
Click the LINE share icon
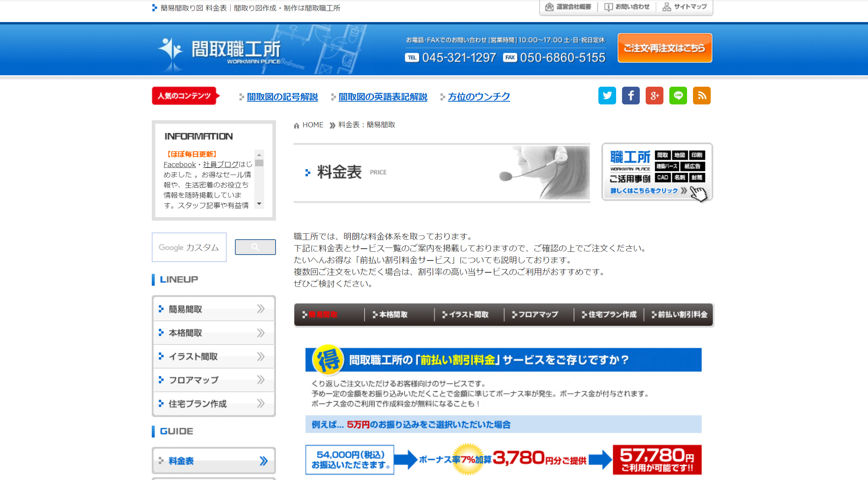(x=678, y=96)
